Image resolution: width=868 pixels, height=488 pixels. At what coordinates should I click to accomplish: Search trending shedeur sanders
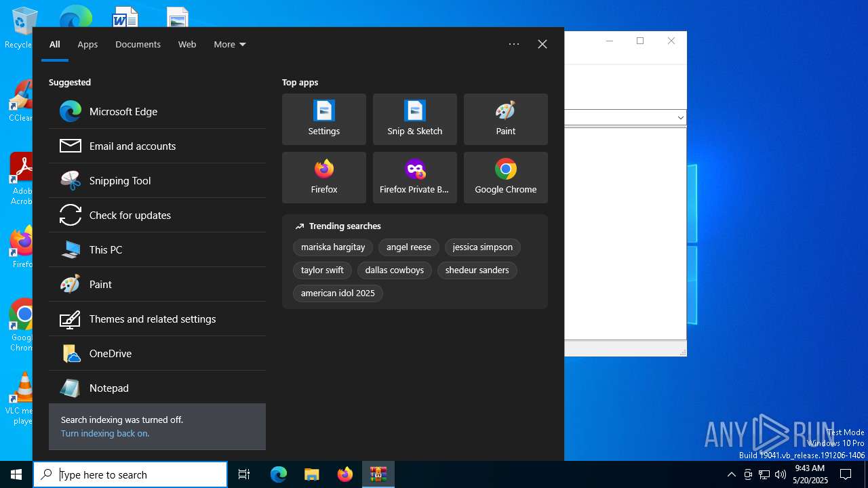[477, 270]
